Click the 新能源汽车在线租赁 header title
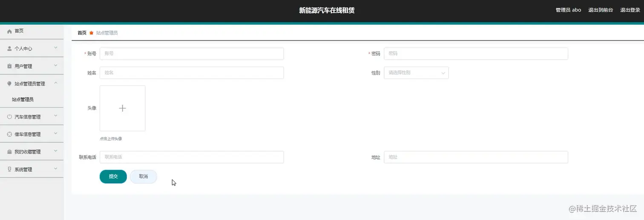The width and height of the screenshot is (644, 220). click(x=327, y=11)
